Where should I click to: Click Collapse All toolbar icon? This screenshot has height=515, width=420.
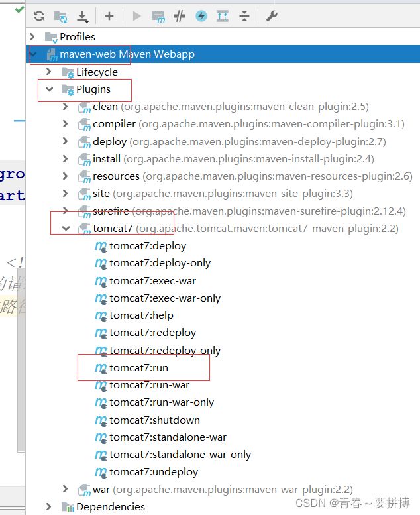(x=244, y=16)
